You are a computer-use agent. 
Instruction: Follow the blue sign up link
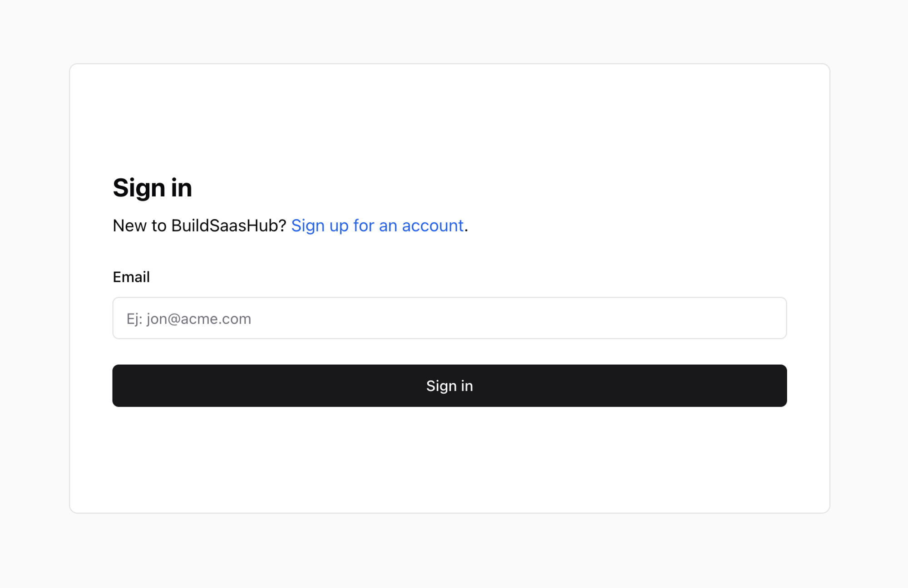tap(377, 225)
